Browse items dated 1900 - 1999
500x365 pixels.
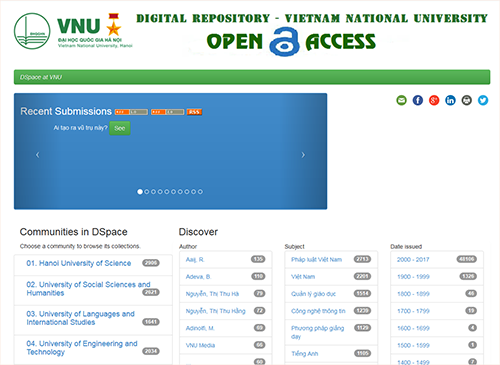click(413, 277)
